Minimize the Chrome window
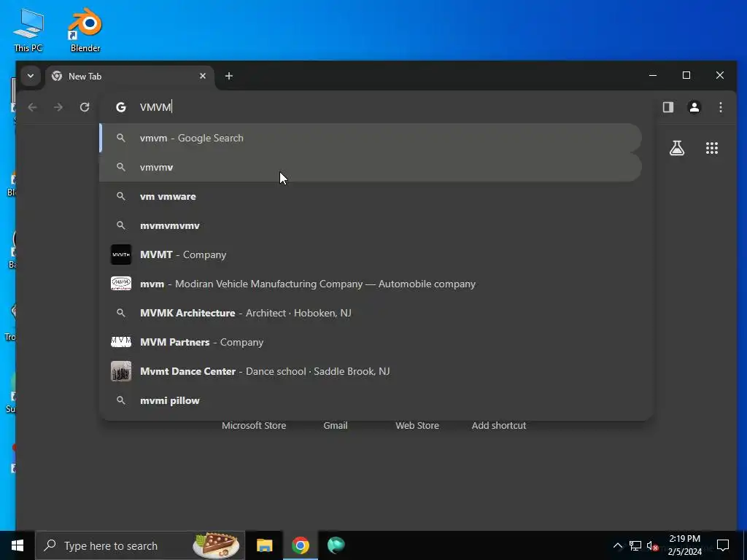The height and width of the screenshot is (560, 747). tap(653, 75)
